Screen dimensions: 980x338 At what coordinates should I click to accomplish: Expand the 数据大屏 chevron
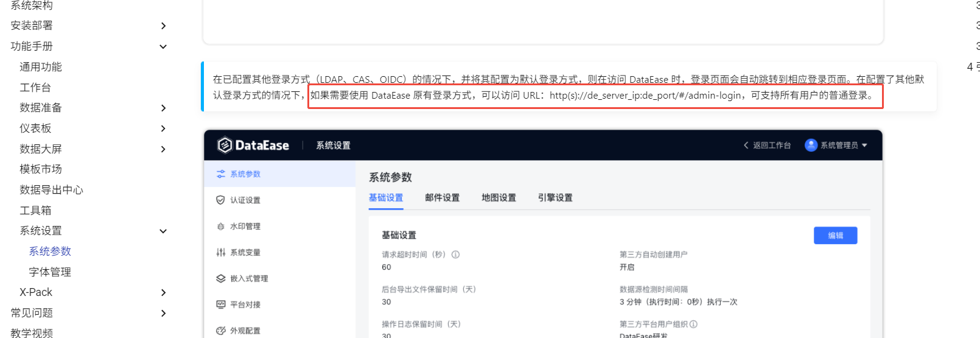click(x=163, y=149)
